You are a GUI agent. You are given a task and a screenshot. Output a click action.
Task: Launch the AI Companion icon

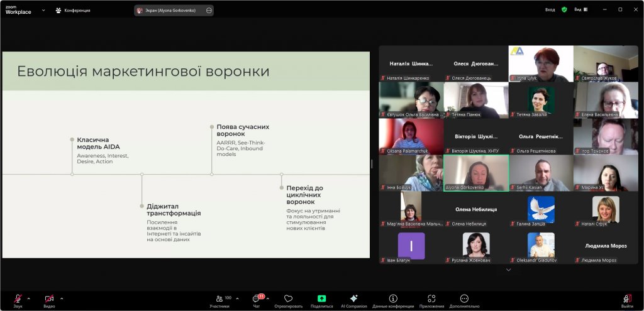coord(353,299)
